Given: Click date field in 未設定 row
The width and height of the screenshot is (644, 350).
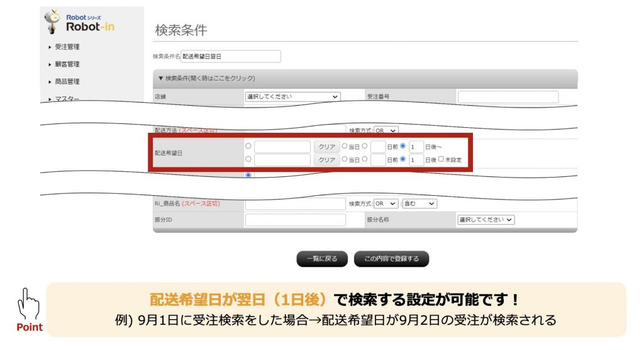Looking at the screenshot, I should [x=282, y=160].
